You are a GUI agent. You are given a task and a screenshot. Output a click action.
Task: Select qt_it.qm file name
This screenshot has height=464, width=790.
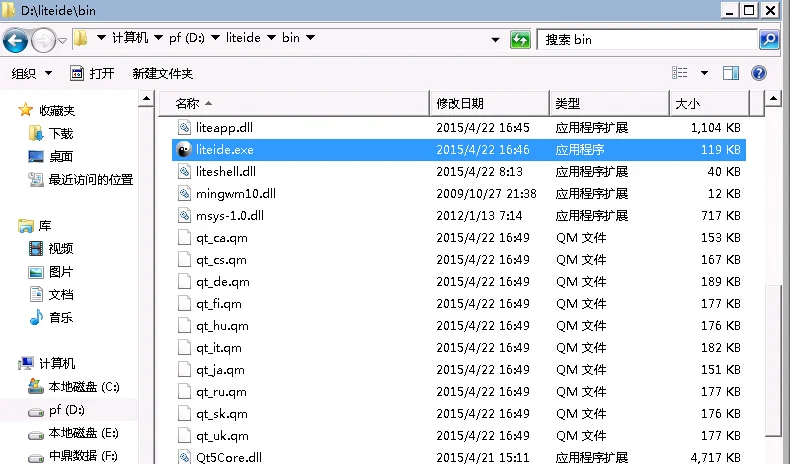[x=219, y=348]
